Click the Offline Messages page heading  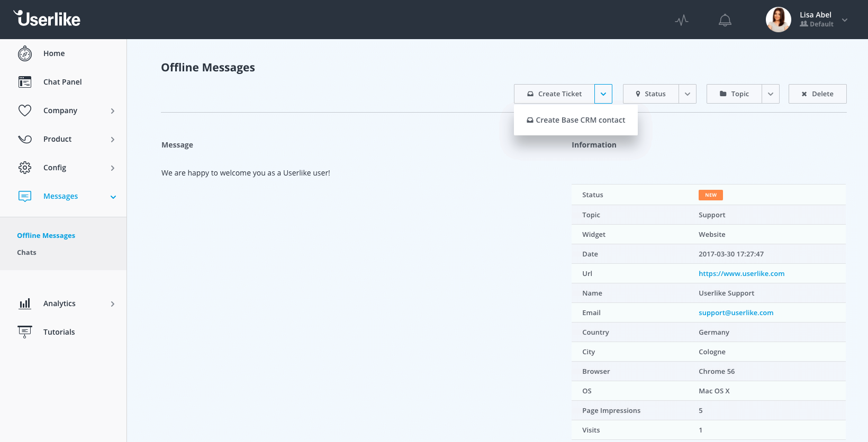pyautogui.click(x=208, y=68)
